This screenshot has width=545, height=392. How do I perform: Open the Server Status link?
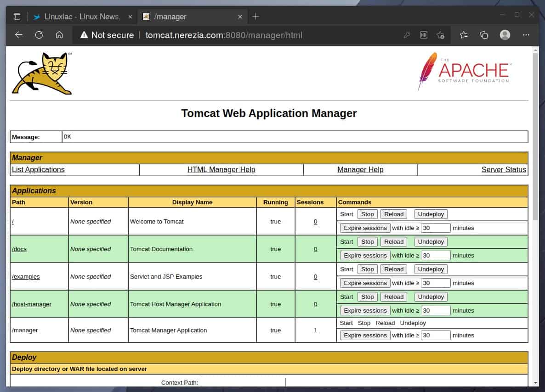point(503,169)
